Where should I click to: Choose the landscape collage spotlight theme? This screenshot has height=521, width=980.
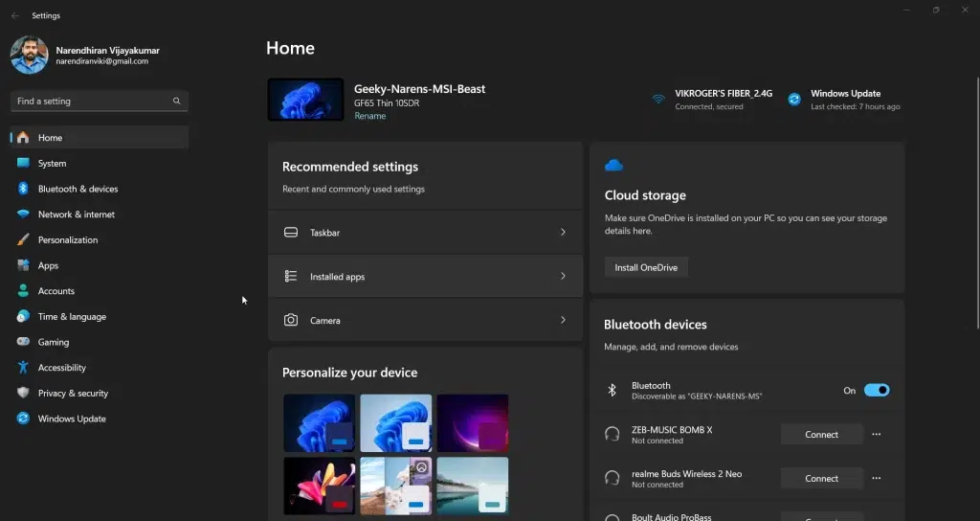(395, 486)
